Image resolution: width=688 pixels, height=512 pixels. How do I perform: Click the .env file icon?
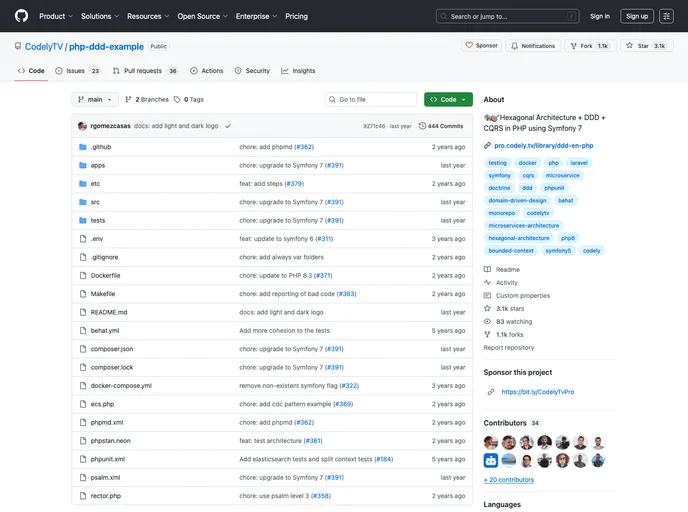[x=82, y=239]
